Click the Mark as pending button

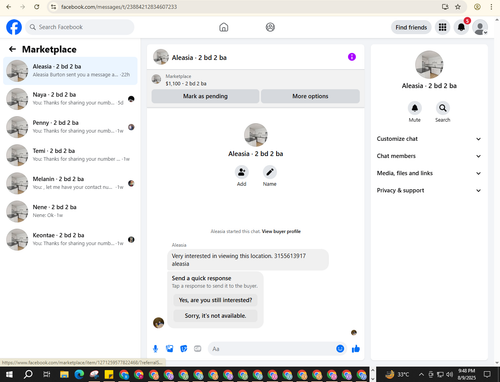[205, 96]
